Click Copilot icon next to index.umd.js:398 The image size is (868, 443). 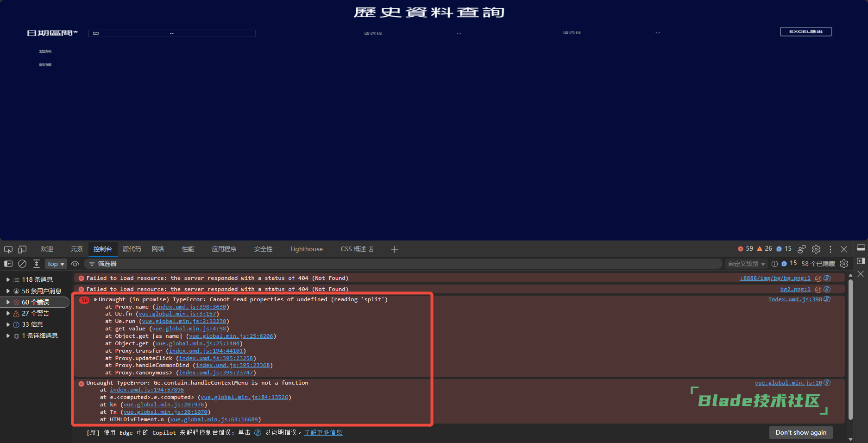[827, 299]
